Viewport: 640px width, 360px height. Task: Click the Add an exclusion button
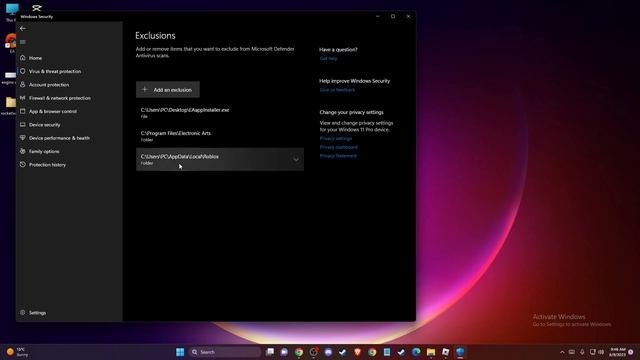(168, 89)
